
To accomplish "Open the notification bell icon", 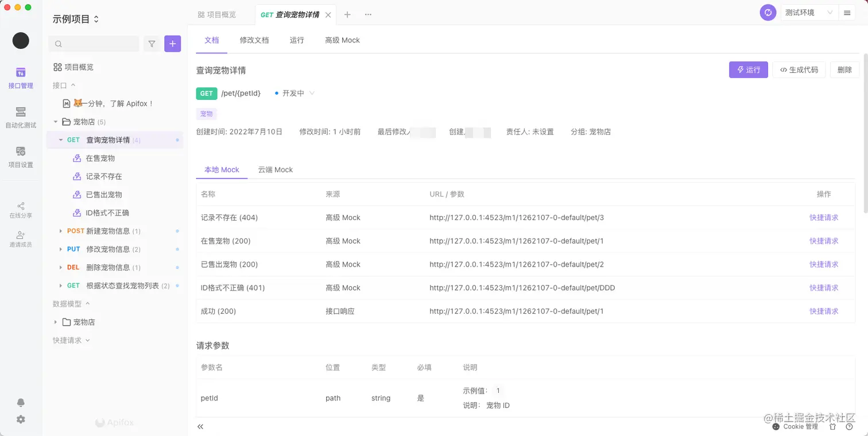I will click(x=21, y=402).
